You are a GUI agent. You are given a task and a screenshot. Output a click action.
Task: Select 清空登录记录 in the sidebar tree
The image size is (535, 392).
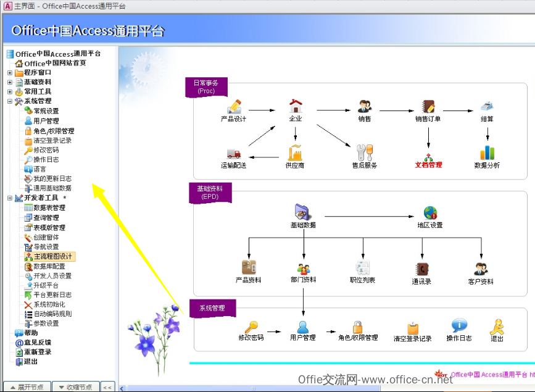(52, 141)
